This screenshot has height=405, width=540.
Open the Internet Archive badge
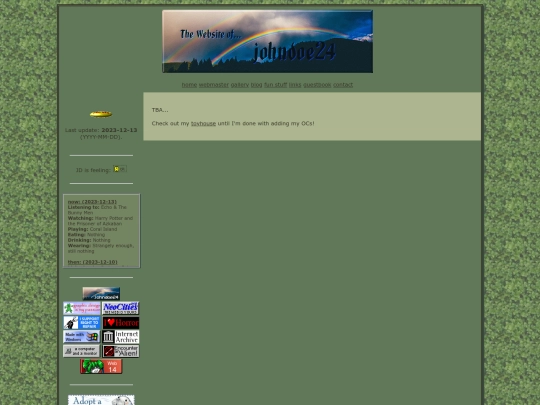coord(121,337)
